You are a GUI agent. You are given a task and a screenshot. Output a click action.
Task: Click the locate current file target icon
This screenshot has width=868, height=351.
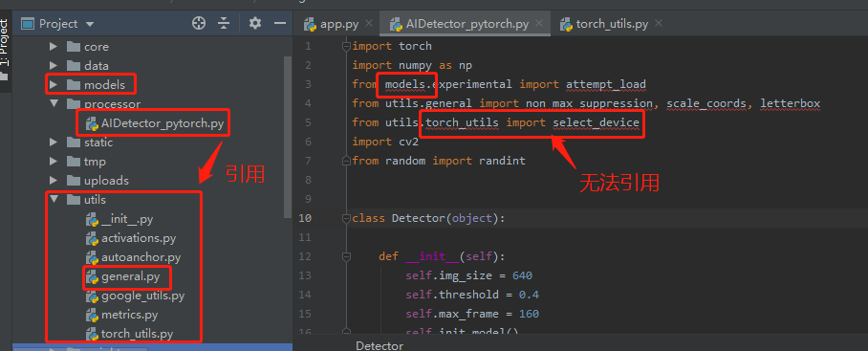click(x=199, y=23)
